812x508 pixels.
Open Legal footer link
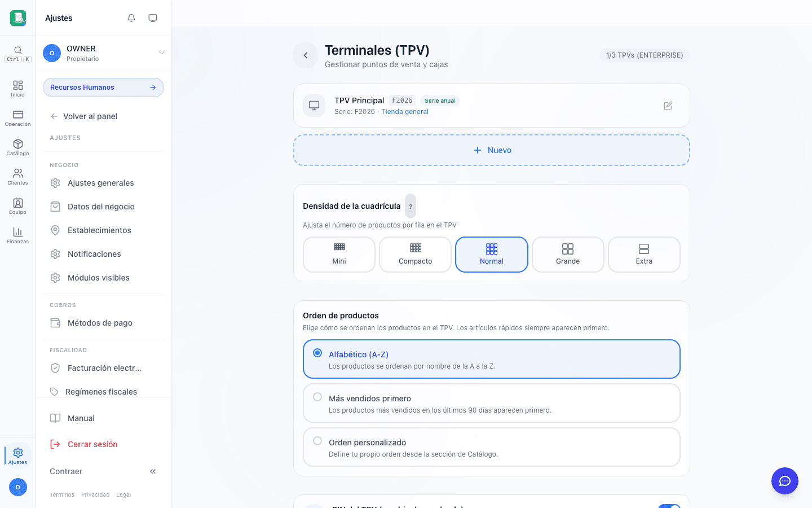click(x=123, y=495)
